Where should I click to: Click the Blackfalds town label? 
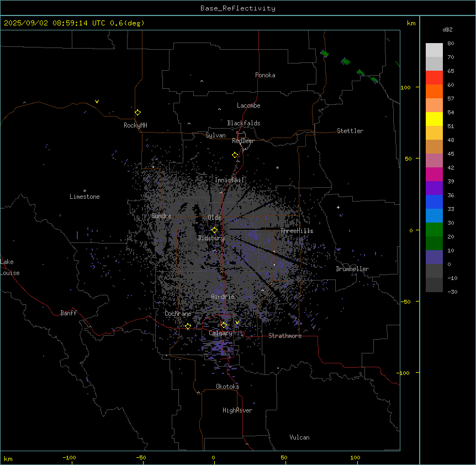244,123
